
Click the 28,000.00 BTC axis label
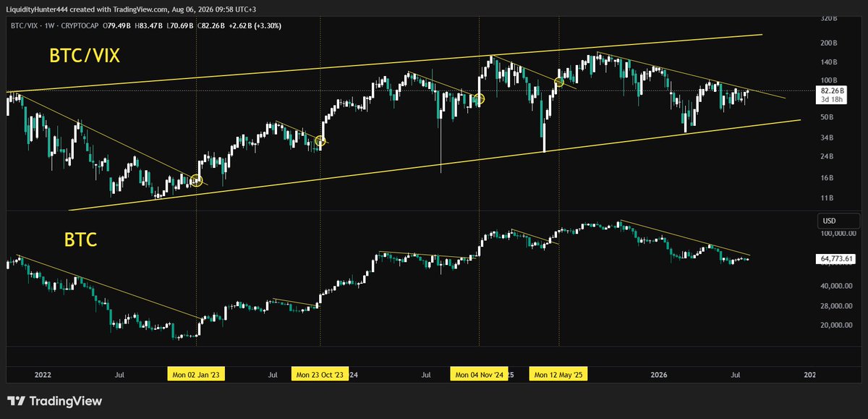(x=838, y=306)
